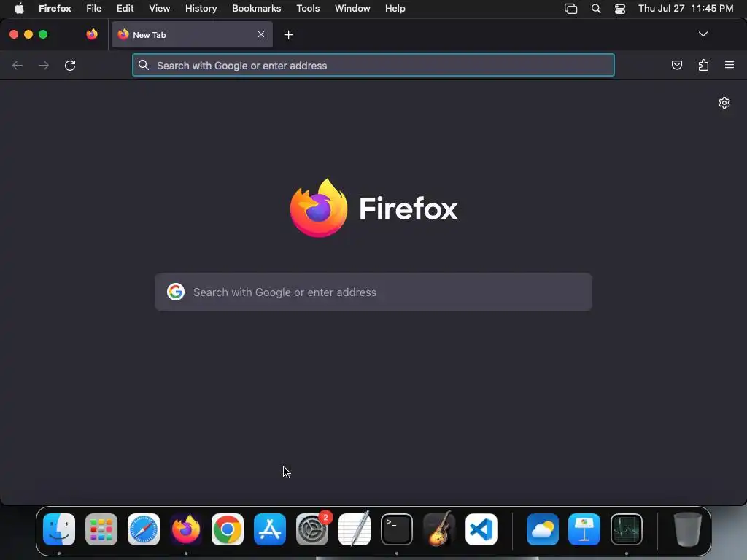Open the Weather app from the Dock

click(543, 529)
